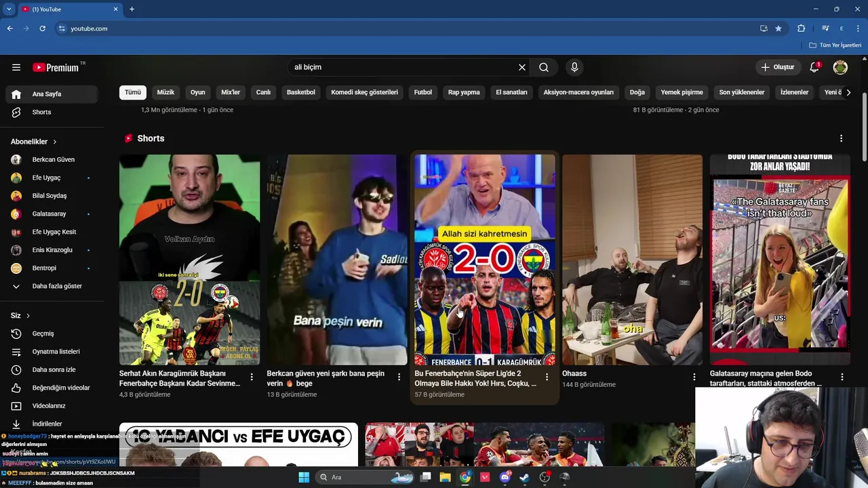868x488 pixels.
Task: Reload the page in Chrome
Action: [x=42, y=28]
